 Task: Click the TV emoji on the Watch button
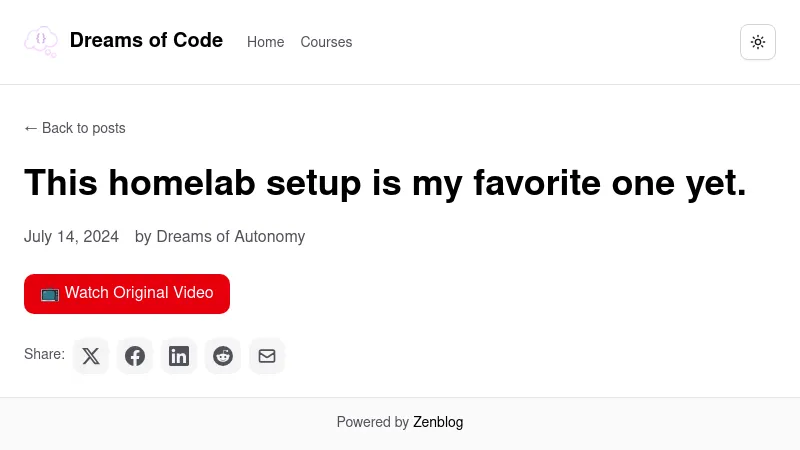pyautogui.click(x=50, y=293)
